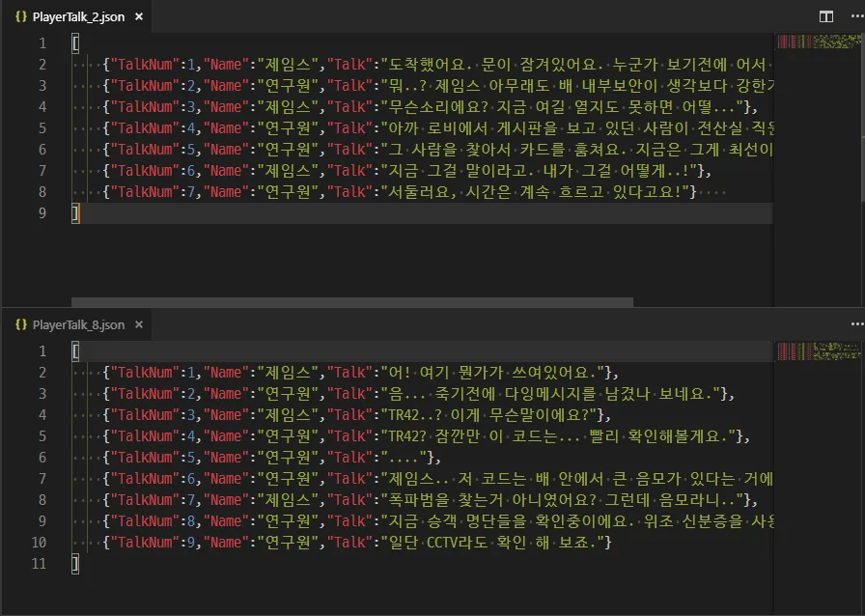
Task: Click the text "TR42..? 이게 무슨말이에요?"
Action: [x=488, y=415]
